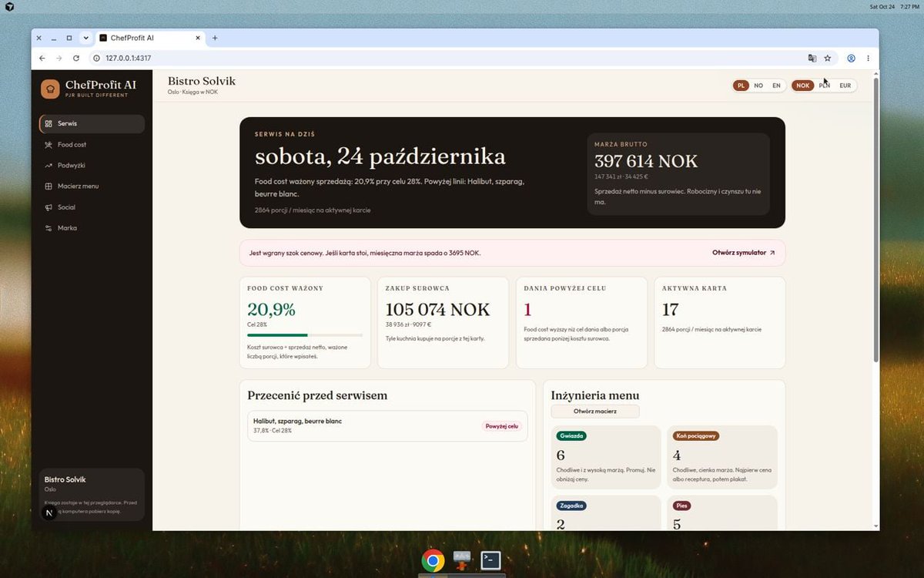Select NOK as the currency
The height and width of the screenshot is (578, 924).
[x=803, y=86]
